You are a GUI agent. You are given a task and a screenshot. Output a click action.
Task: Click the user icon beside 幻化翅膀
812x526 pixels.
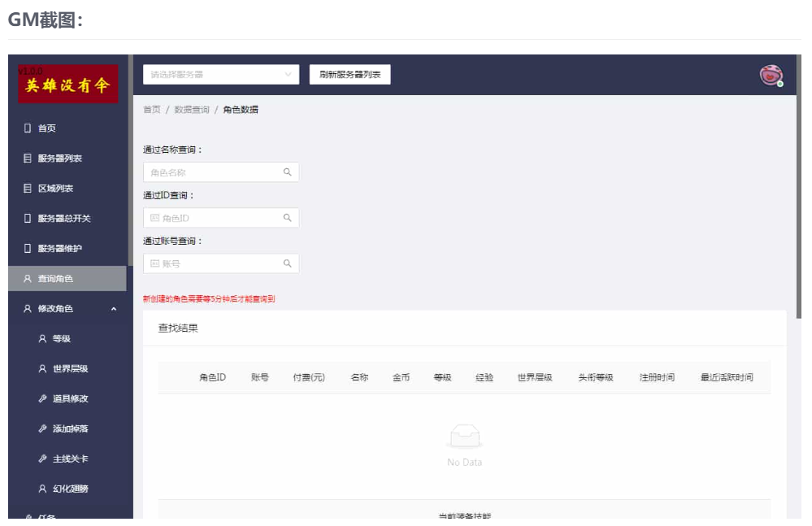click(x=42, y=489)
